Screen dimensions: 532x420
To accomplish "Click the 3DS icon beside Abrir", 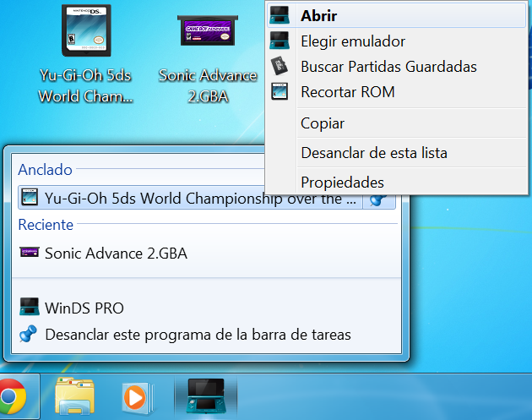I will click(280, 15).
